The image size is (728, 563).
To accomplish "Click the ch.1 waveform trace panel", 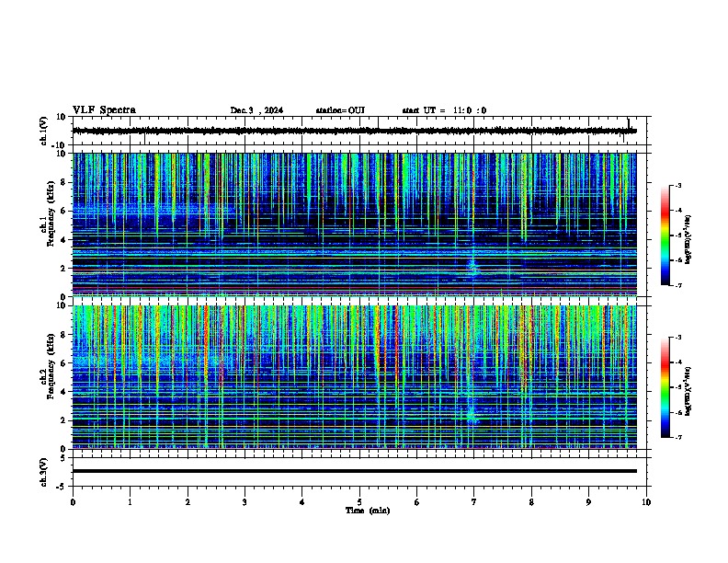I will [361, 131].
